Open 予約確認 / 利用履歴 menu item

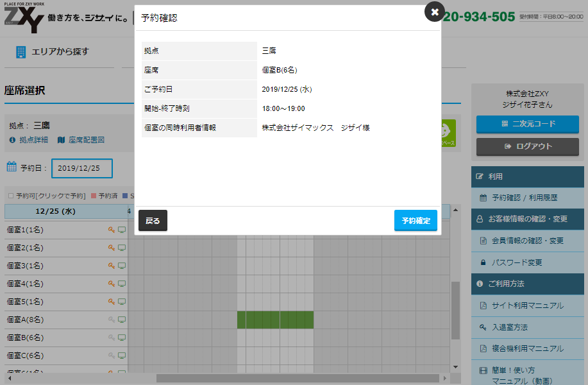click(x=527, y=198)
